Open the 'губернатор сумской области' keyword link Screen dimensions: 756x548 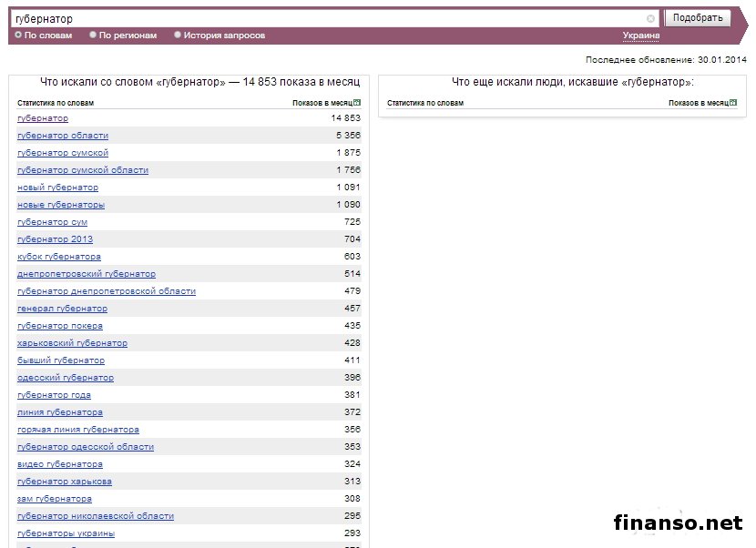(83, 170)
